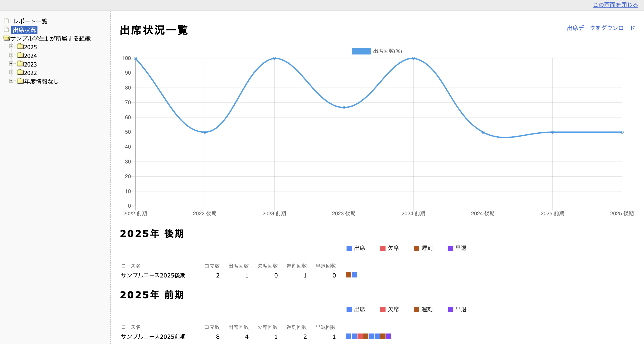Viewport: 644px width, 344px height.
Task: Click the 年度情報なし folder icon
Action: pos(20,81)
